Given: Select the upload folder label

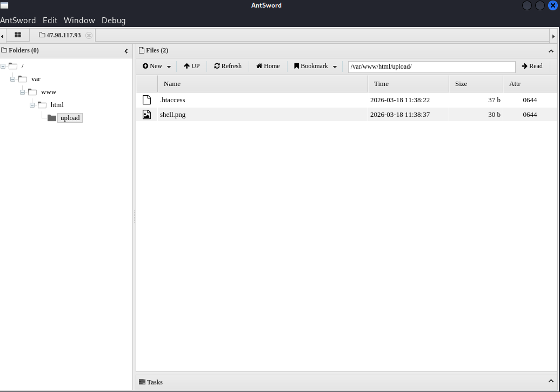Looking at the screenshot, I should [70, 118].
